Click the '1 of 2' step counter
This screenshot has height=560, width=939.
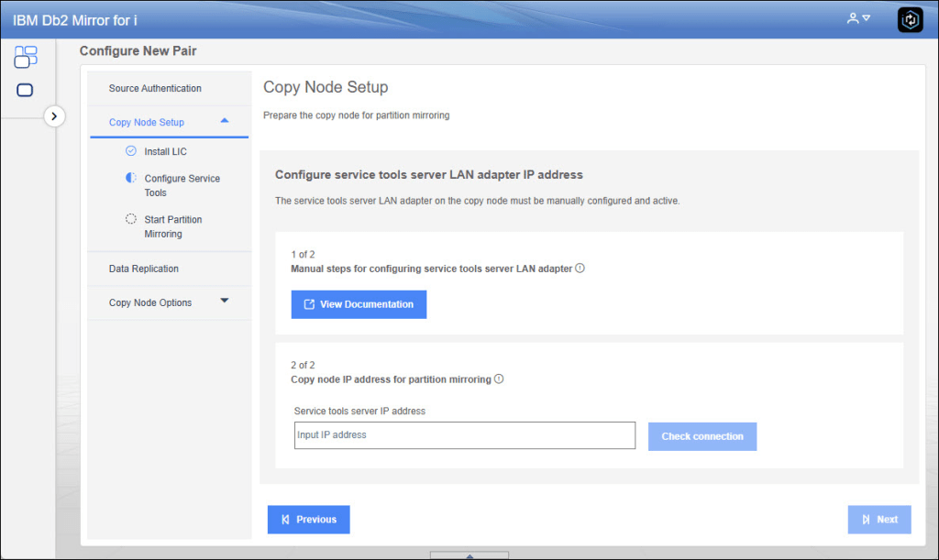(x=303, y=254)
